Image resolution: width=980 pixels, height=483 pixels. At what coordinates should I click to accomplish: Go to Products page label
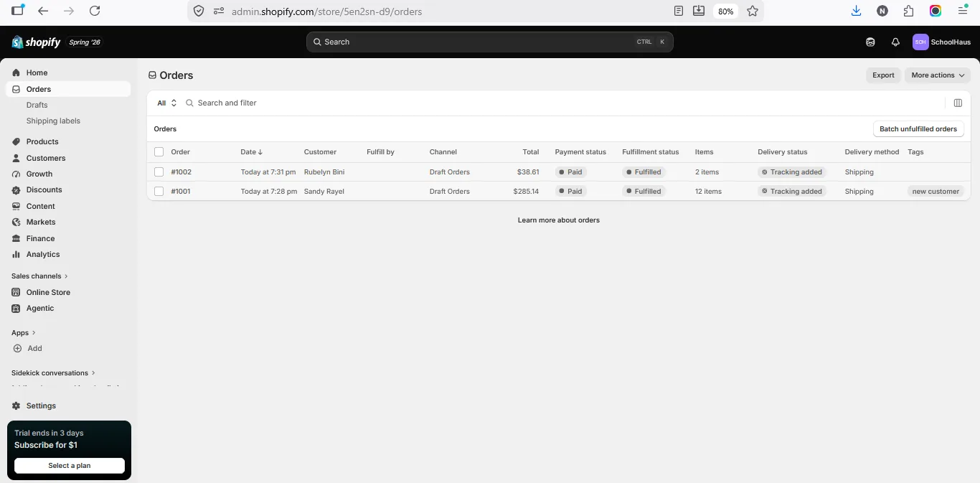pyautogui.click(x=42, y=141)
